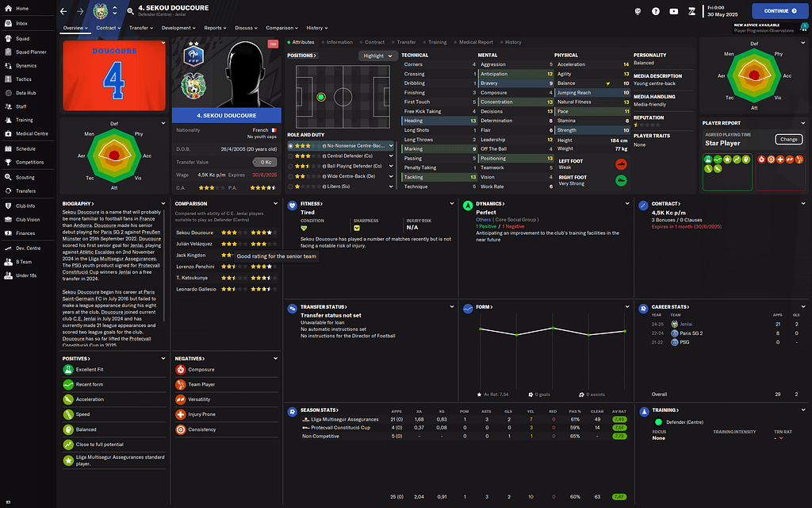Switch to the Medical Report tab
The width and height of the screenshot is (812, 508).
(x=476, y=42)
